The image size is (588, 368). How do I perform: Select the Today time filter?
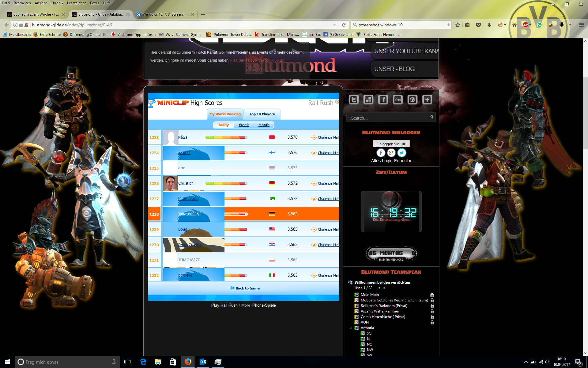click(x=223, y=125)
